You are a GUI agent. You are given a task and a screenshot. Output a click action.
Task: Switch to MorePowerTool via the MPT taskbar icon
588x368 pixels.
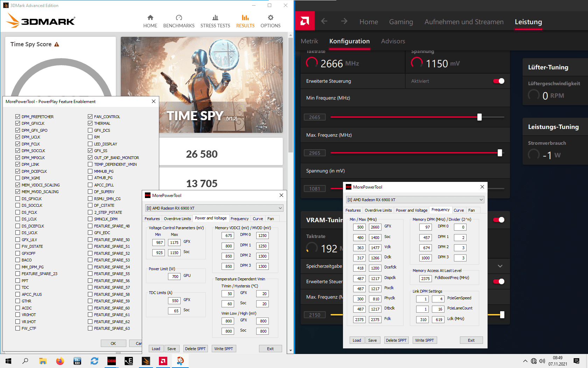111,361
